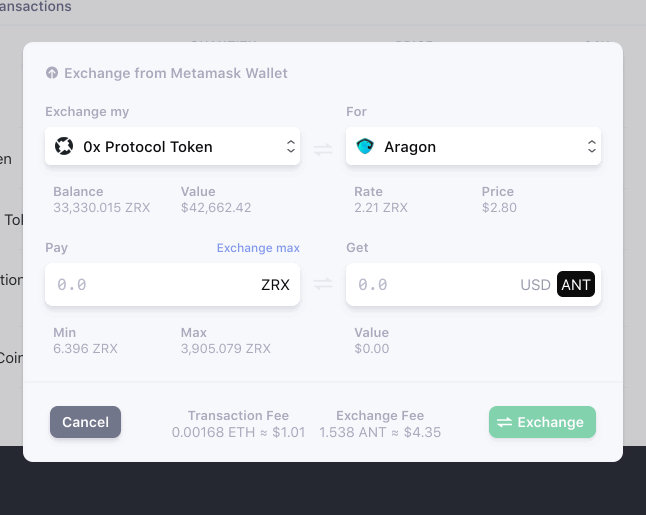Click swap arrows between Pay and Get fields
This screenshot has height=515, width=646.
[323, 283]
